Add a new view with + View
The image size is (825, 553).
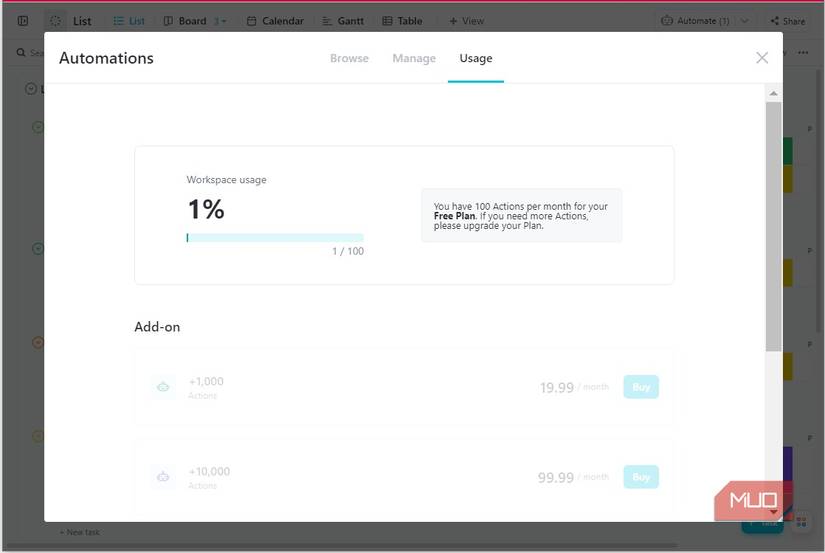[x=466, y=21]
